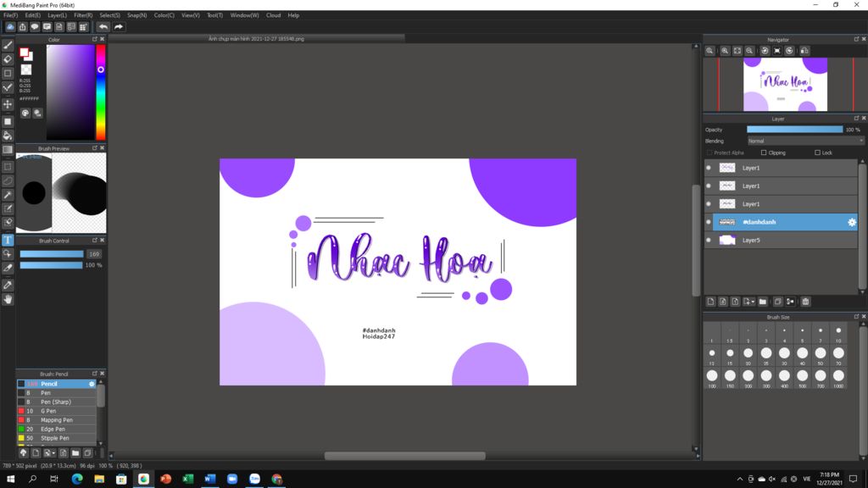Delete layer with trash icon
The width and height of the screenshot is (868, 488).
(x=805, y=302)
